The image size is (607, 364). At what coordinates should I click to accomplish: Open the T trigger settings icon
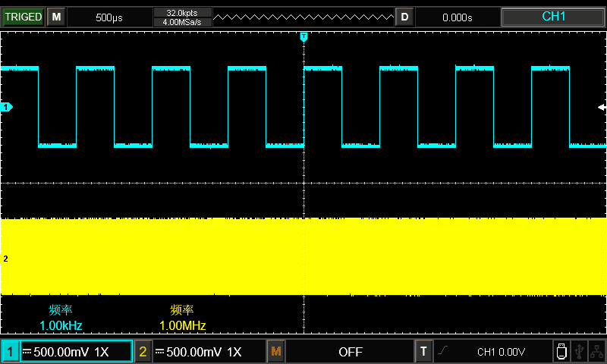423,352
